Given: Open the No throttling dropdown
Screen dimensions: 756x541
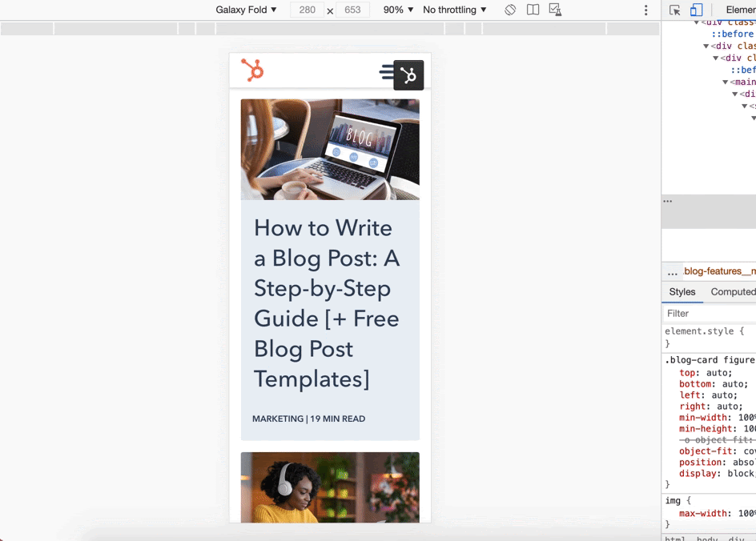Looking at the screenshot, I should pos(454,10).
